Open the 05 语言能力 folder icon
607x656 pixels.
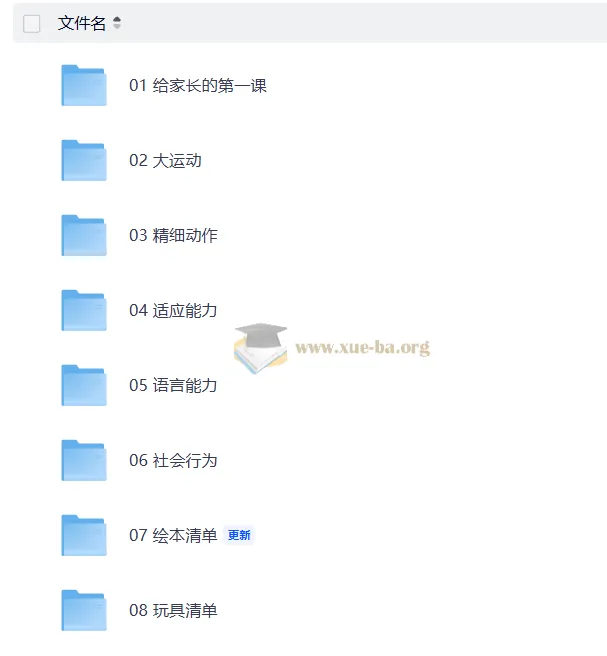[x=84, y=385]
